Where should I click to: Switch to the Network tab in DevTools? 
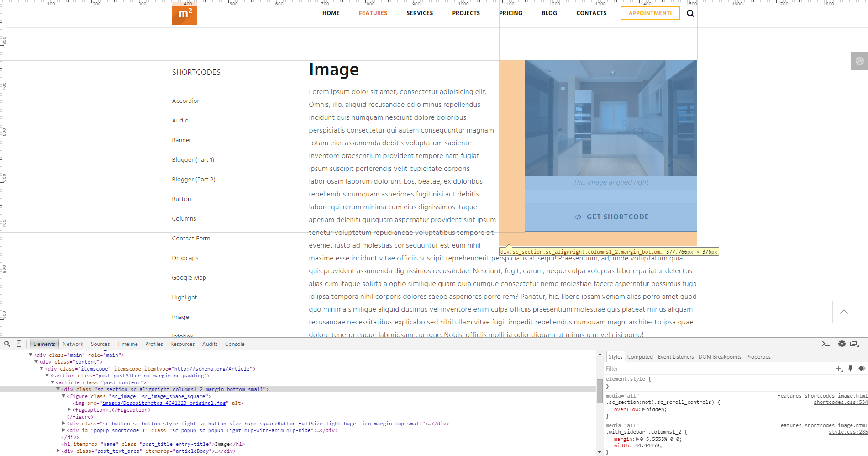[x=73, y=344]
